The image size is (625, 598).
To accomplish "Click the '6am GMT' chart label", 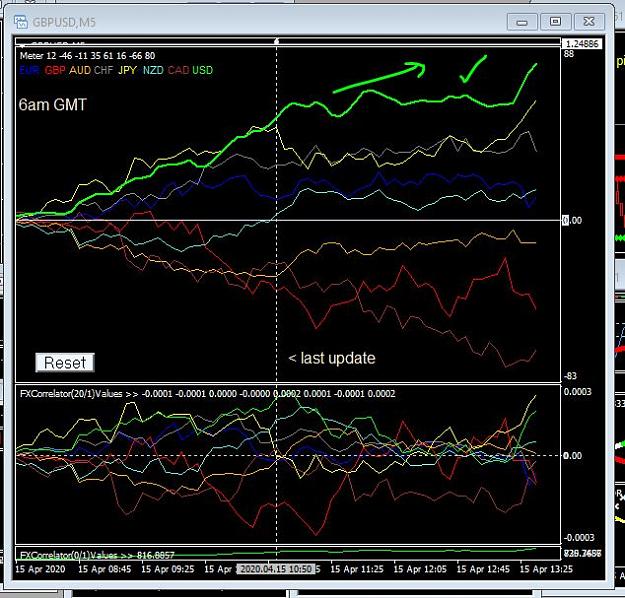I will (x=52, y=105).
